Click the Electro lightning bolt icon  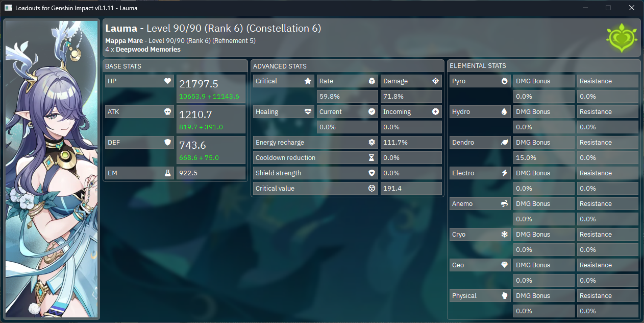click(505, 173)
